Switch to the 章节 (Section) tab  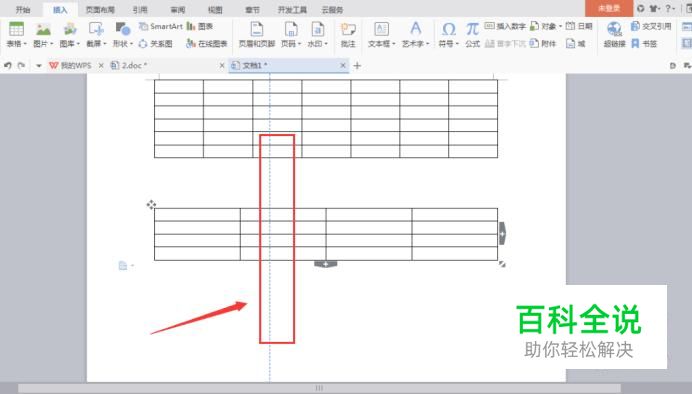[252, 9]
